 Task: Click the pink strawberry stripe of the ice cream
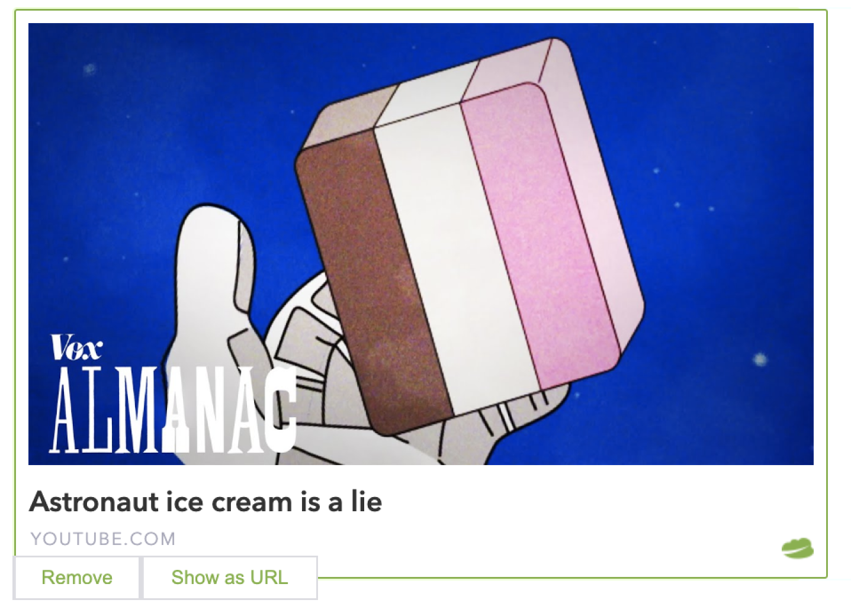[x=539, y=237]
